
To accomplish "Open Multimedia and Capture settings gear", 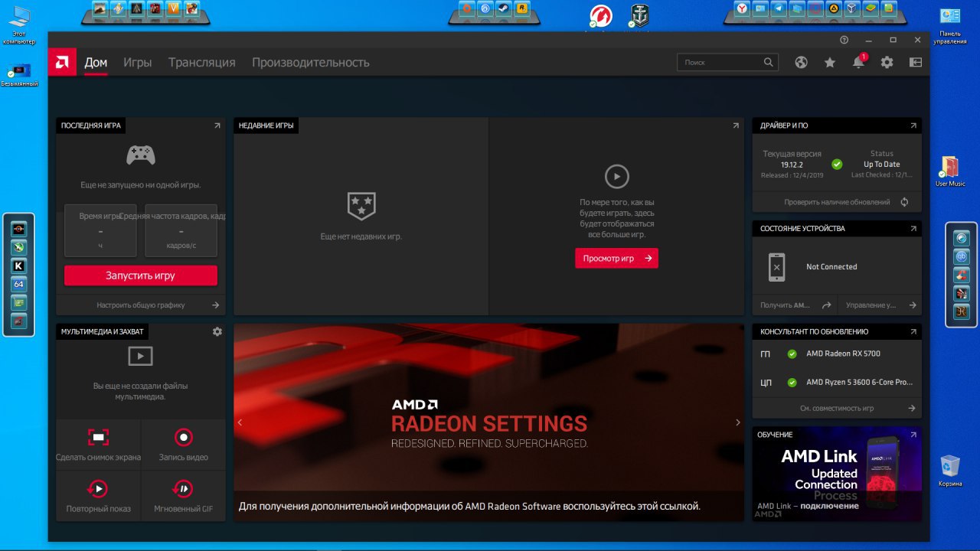I will pyautogui.click(x=217, y=331).
